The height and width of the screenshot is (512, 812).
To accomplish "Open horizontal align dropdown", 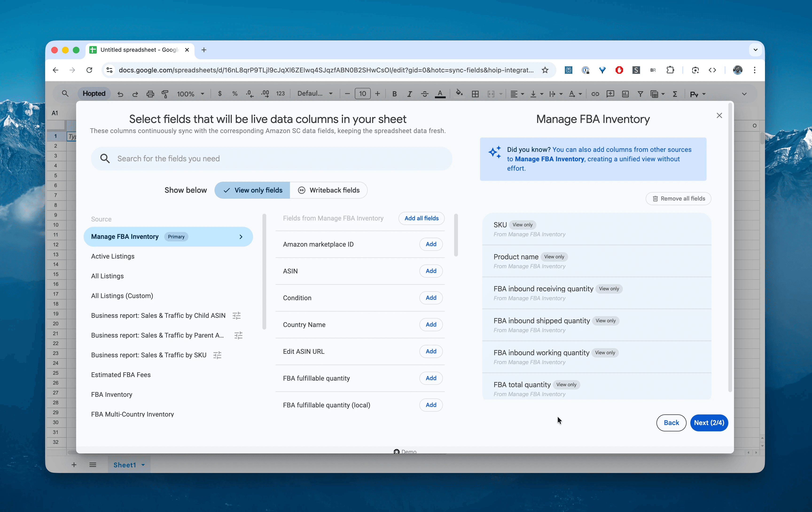I will point(517,94).
